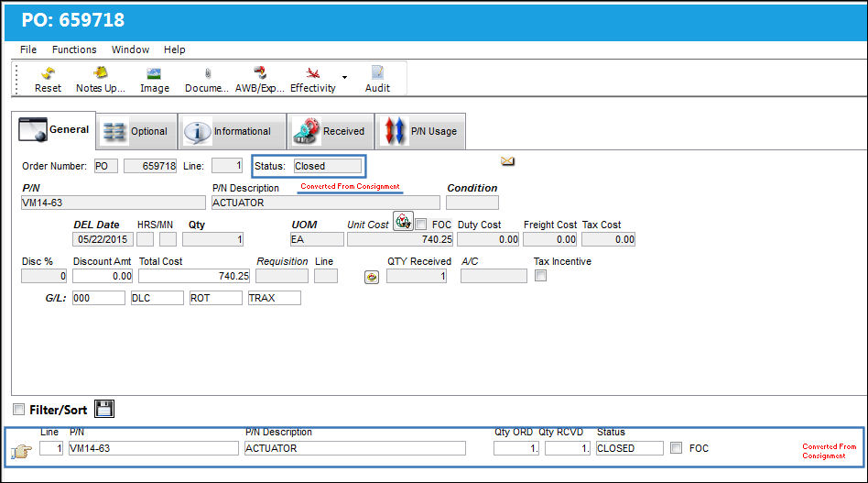Click the G/L field showing 000
The image size is (868, 483).
click(99, 298)
